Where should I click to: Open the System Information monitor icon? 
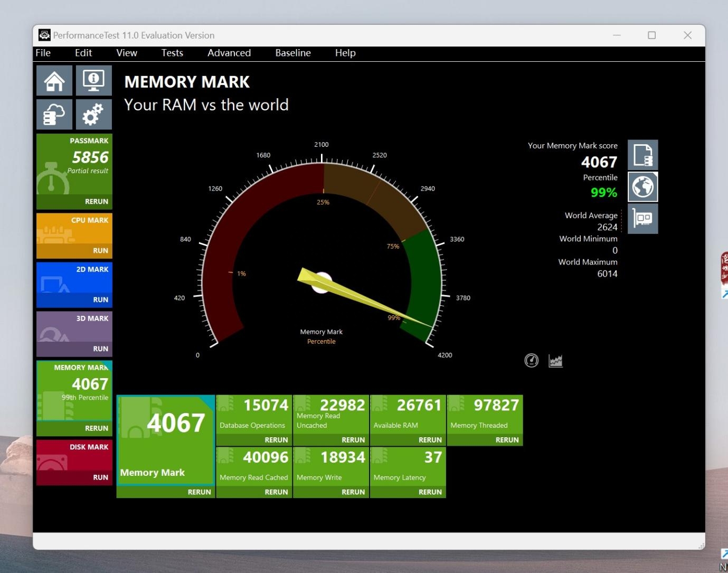(x=94, y=81)
